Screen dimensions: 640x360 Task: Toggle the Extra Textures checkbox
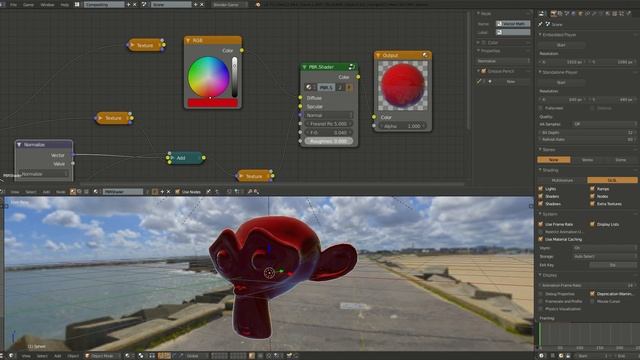click(592, 204)
